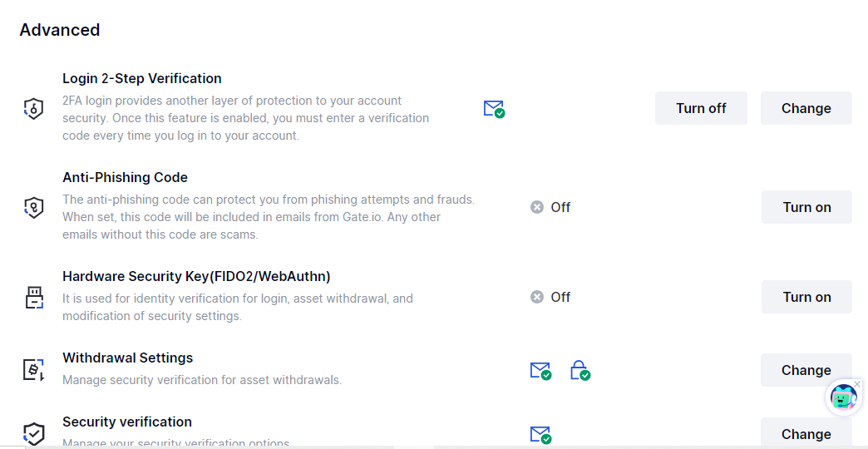
Task: Turn on Hardware Security Key
Action: tap(806, 297)
